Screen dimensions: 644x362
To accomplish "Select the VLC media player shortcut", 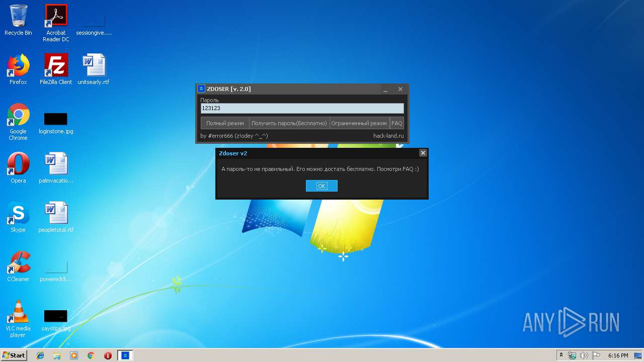I will click(x=18, y=319).
